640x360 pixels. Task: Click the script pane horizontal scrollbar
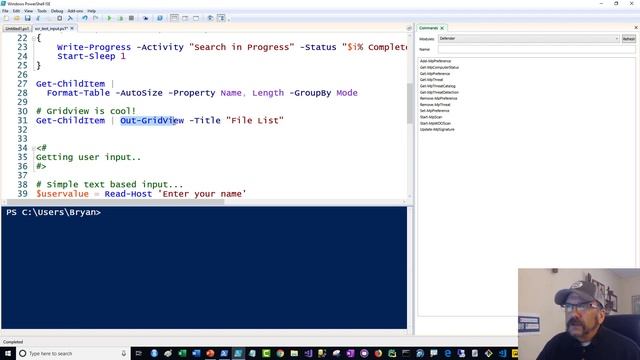[x=116, y=202]
